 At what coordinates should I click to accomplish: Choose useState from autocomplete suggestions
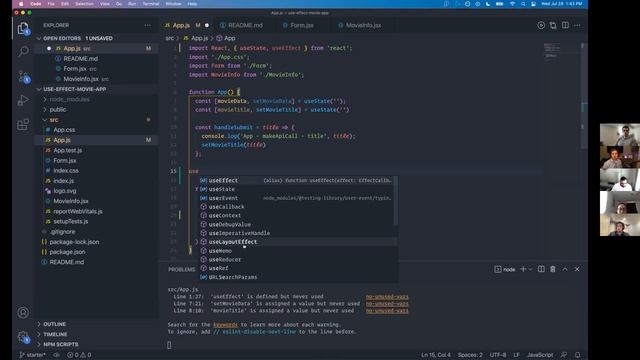(298, 189)
